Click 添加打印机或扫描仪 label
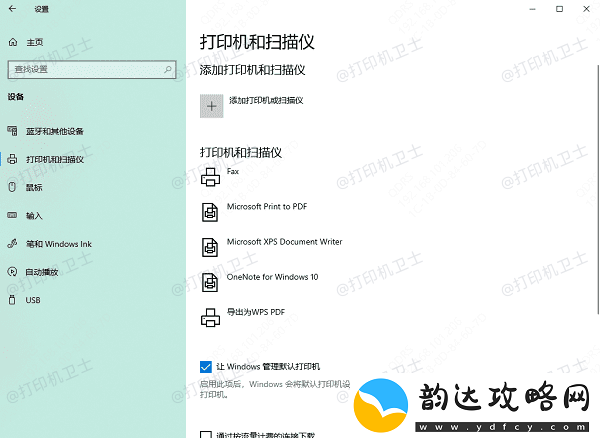This screenshot has height=438, width=600. click(266, 101)
